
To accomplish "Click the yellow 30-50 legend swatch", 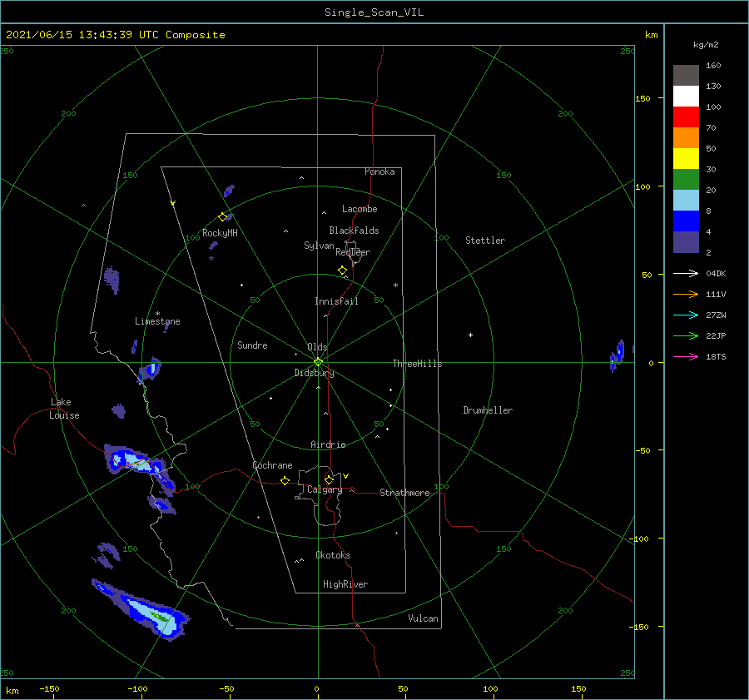I will [686, 159].
